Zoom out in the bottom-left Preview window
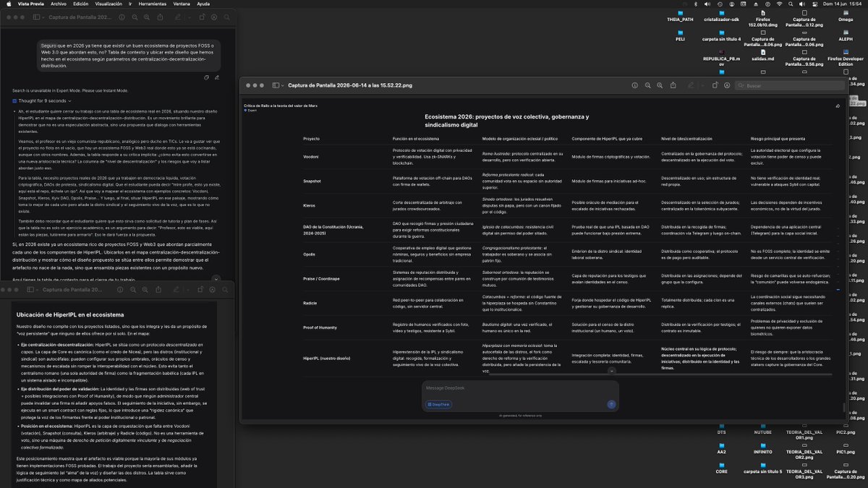 tap(133, 290)
